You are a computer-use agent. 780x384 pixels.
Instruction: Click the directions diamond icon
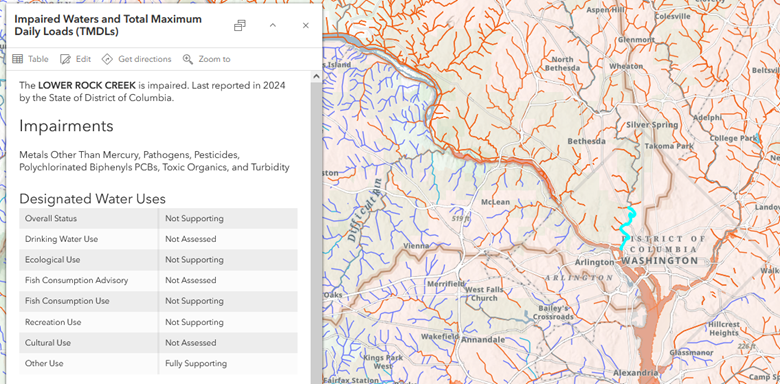click(x=107, y=59)
